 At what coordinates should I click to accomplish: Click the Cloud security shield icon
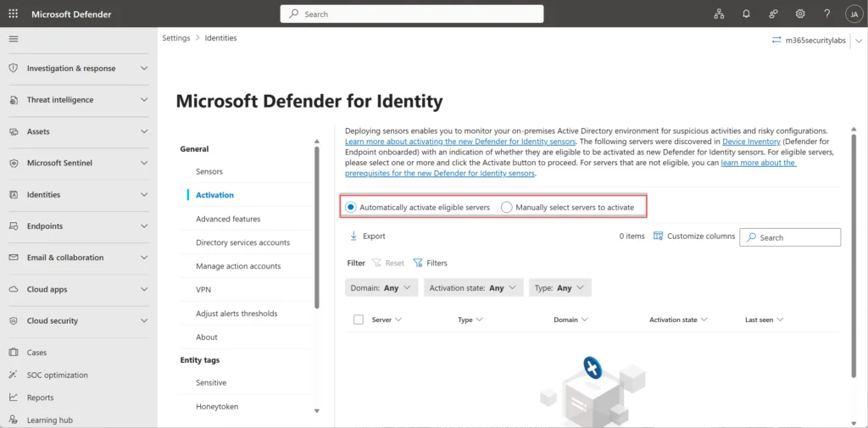[x=14, y=321]
